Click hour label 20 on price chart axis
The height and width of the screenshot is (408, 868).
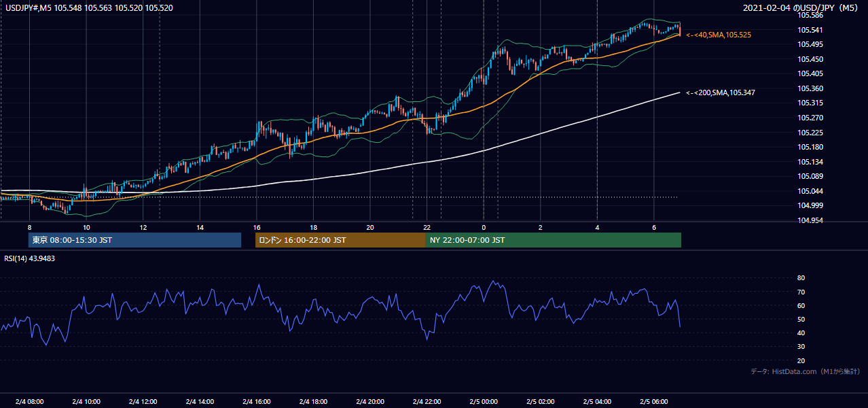[x=370, y=227]
